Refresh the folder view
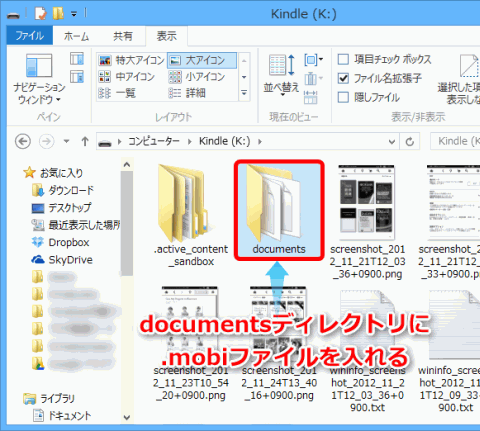Screen dimensions: 480x431 410,142
